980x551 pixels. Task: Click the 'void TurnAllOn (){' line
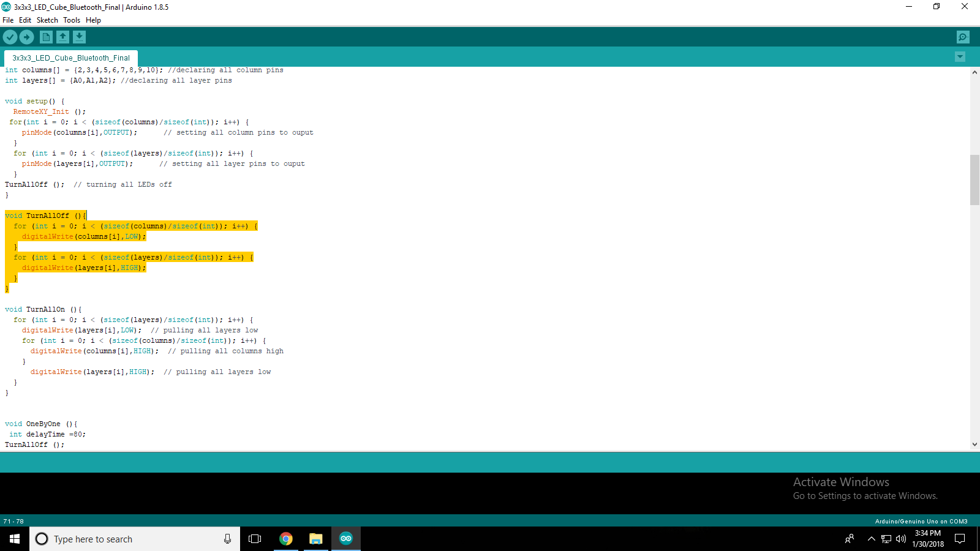[x=43, y=310]
